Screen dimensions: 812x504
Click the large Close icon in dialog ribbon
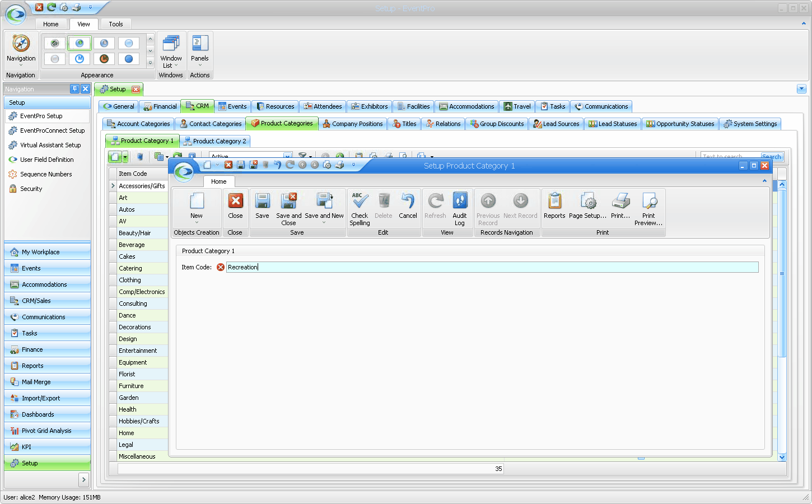point(235,201)
